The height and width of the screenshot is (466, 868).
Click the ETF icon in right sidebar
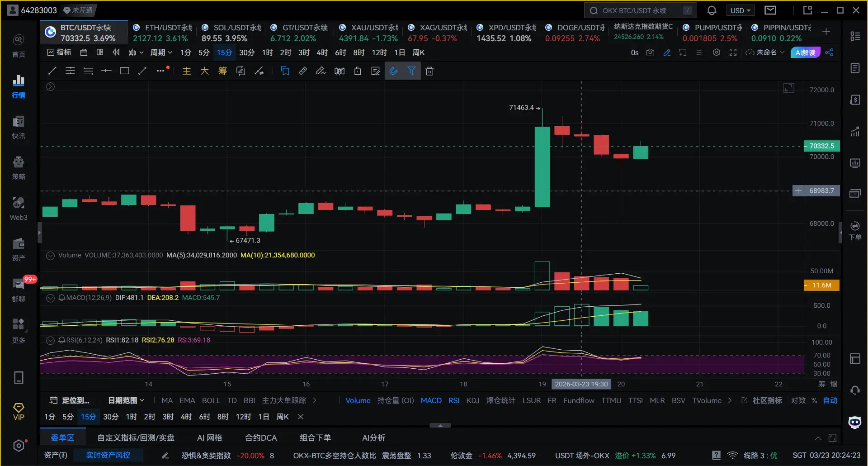854,194
